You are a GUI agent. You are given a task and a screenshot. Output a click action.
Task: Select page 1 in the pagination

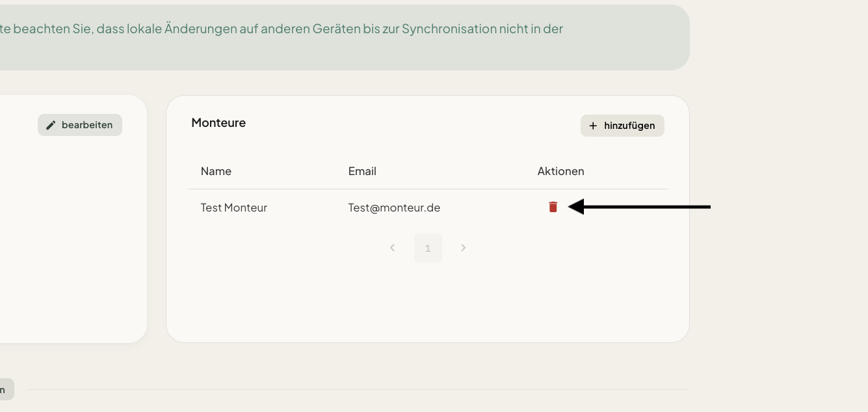(428, 248)
